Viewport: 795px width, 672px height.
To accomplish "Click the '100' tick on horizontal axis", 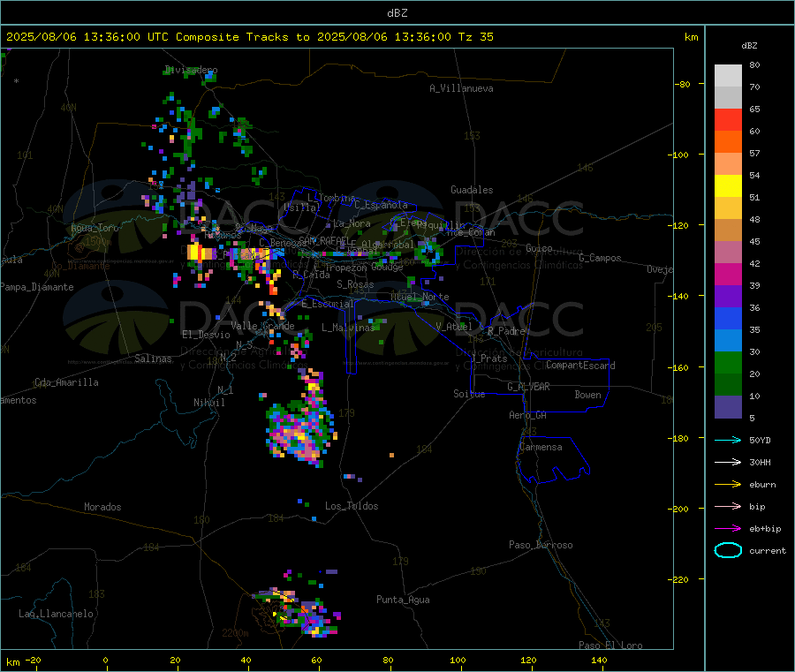I will 458,660.
